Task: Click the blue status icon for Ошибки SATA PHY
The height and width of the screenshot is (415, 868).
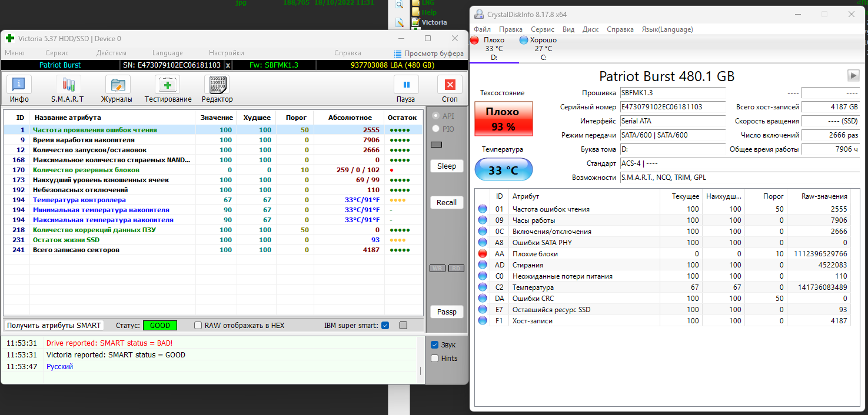Action: tap(483, 243)
